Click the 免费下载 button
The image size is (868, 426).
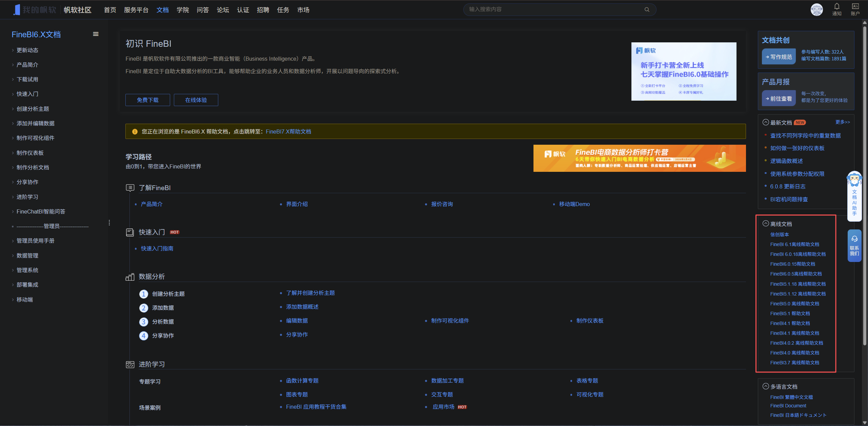(147, 100)
